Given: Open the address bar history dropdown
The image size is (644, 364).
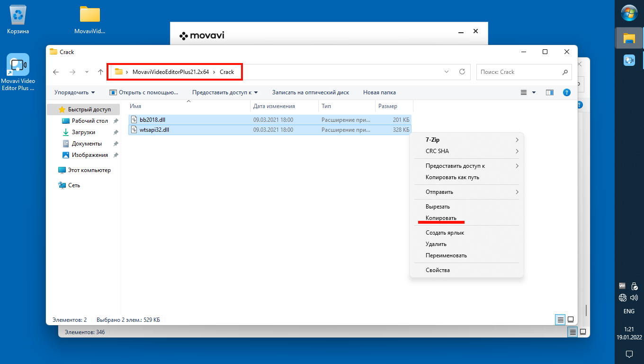Looking at the screenshot, I should pos(447,72).
